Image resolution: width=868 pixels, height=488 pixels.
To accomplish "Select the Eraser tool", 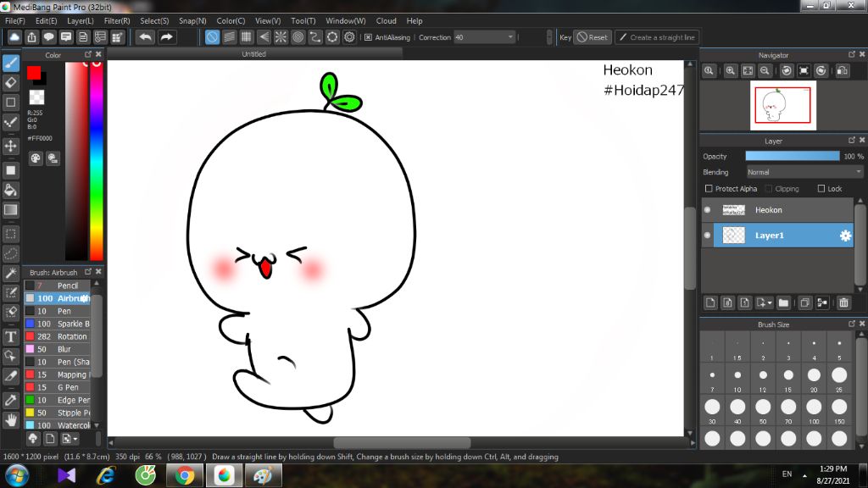I will pos(10,83).
